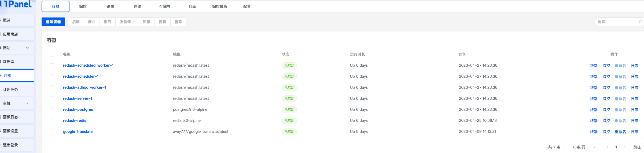Screen dimensions: 644x153
Task: Open the google_translate container link
Action: 78,131
